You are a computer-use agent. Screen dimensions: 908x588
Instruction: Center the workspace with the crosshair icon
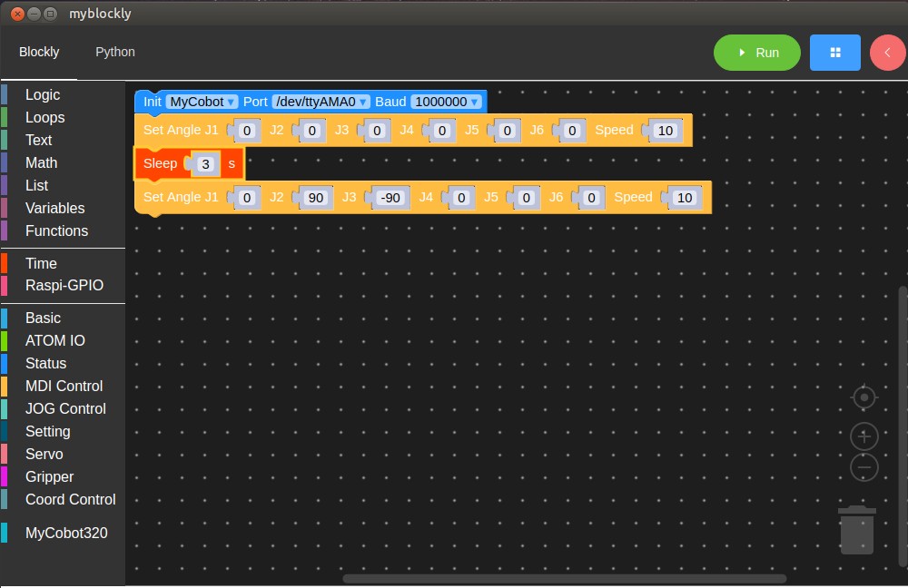864,397
